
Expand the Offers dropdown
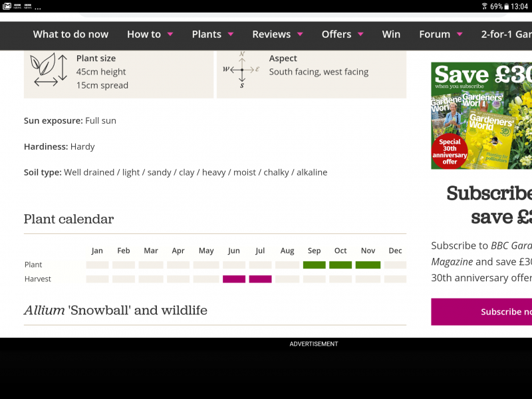click(342, 34)
